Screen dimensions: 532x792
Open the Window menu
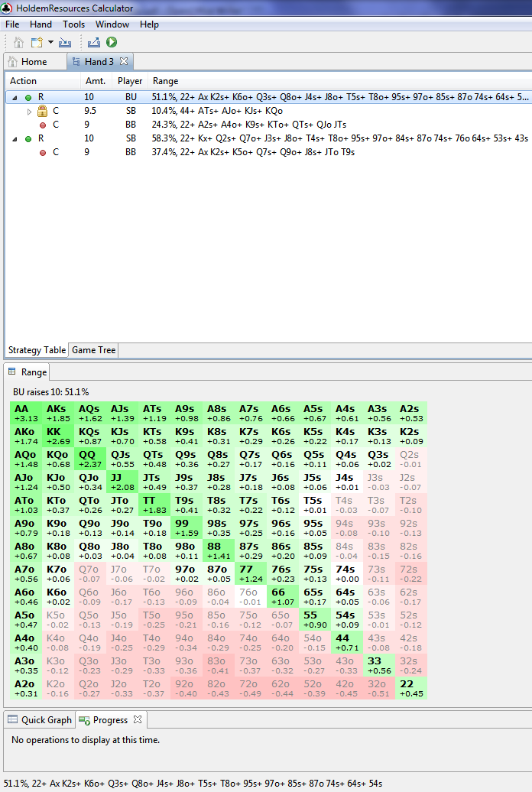pyautogui.click(x=112, y=24)
